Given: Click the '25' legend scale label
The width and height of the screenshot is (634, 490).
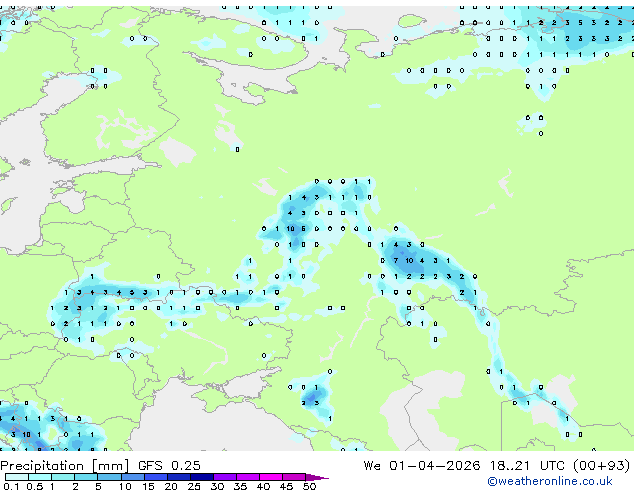Looking at the screenshot, I should click(194, 486).
